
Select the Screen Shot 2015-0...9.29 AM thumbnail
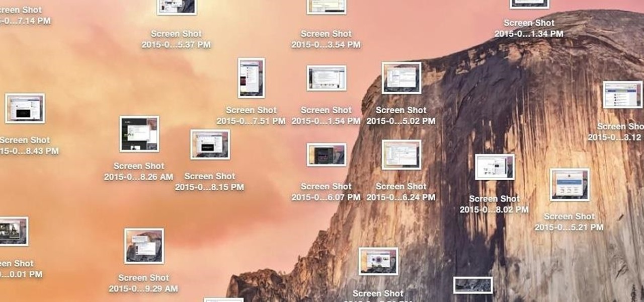click(x=144, y=246)
